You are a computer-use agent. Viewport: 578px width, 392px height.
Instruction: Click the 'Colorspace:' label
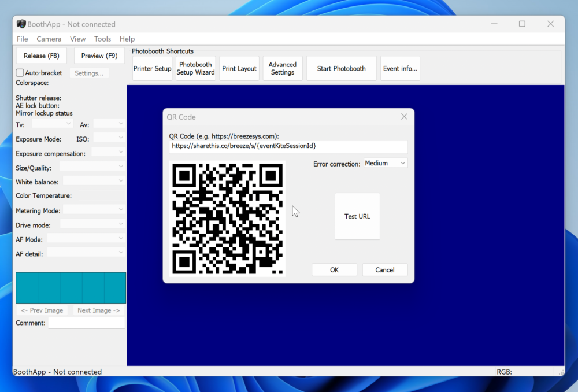click(x=32, y=83)
